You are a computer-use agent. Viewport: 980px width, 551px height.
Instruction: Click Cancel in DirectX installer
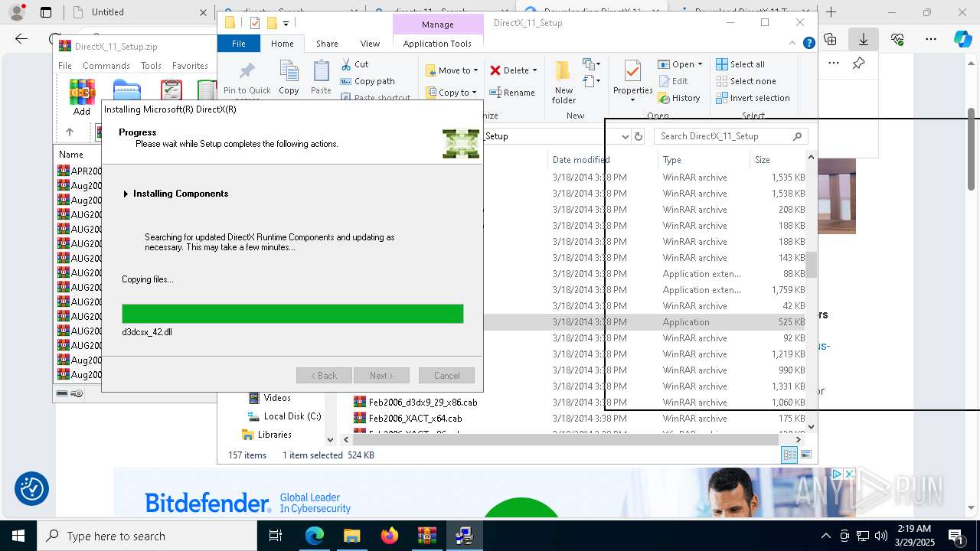(x=446, y=376)
